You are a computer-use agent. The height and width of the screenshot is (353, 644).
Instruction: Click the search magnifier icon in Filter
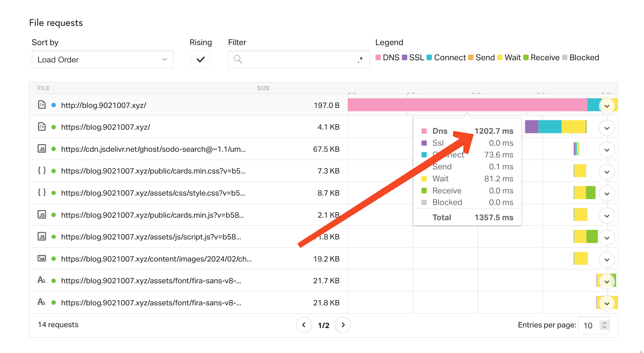point(238,59)
